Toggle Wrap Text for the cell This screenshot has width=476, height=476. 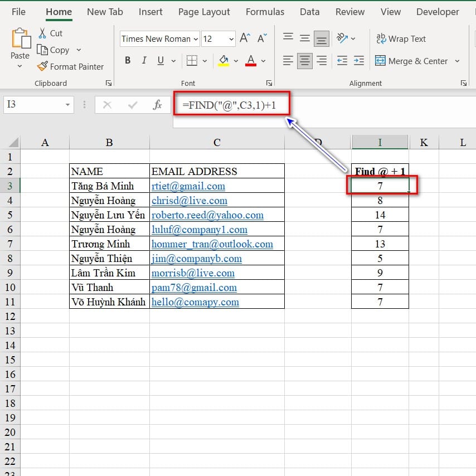click(x=401, y=38)
